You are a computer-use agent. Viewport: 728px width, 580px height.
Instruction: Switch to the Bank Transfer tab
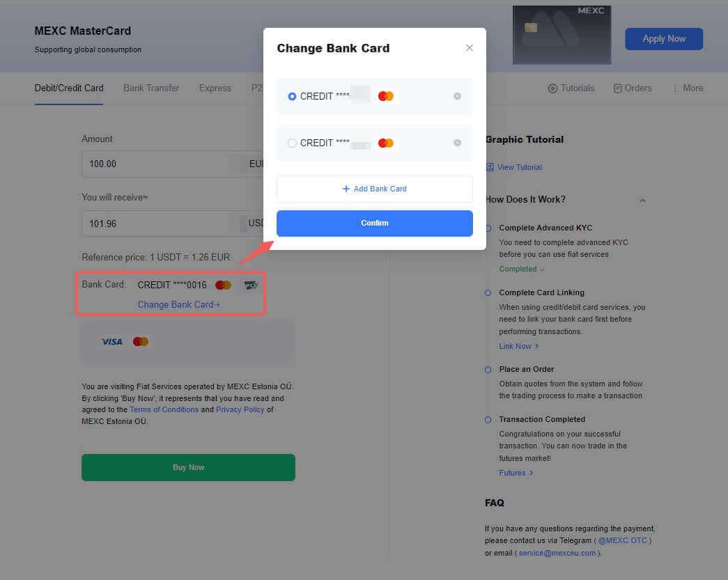(x=150, y=88)
